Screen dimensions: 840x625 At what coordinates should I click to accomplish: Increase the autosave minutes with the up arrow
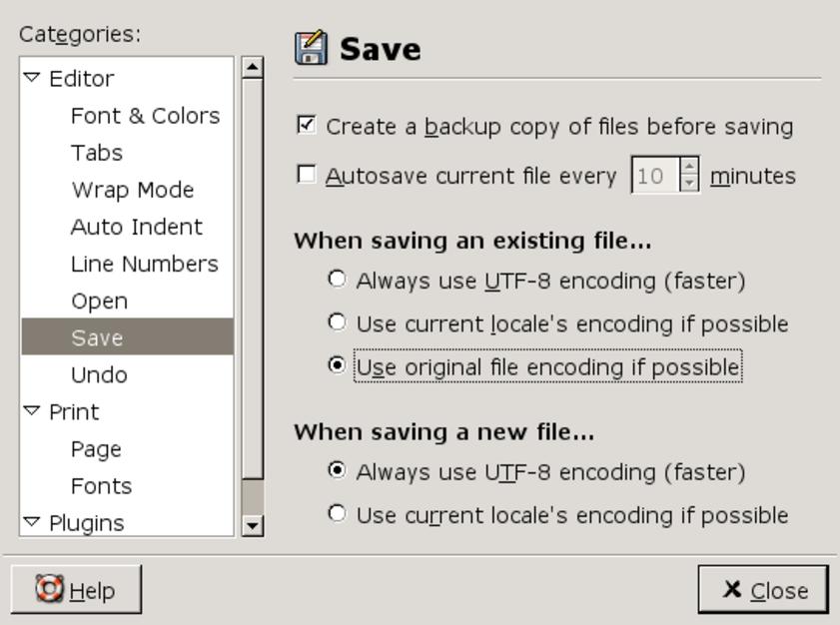pos(690,168)
